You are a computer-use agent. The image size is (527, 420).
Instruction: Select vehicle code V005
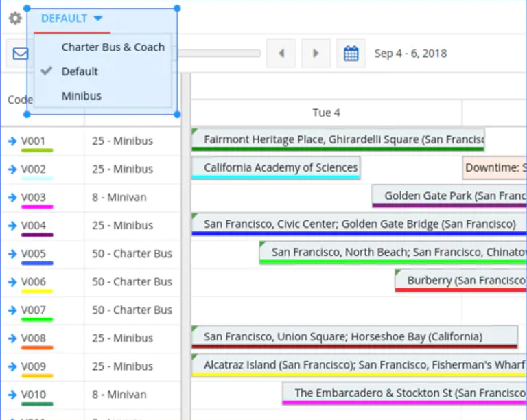coord(33,254)
